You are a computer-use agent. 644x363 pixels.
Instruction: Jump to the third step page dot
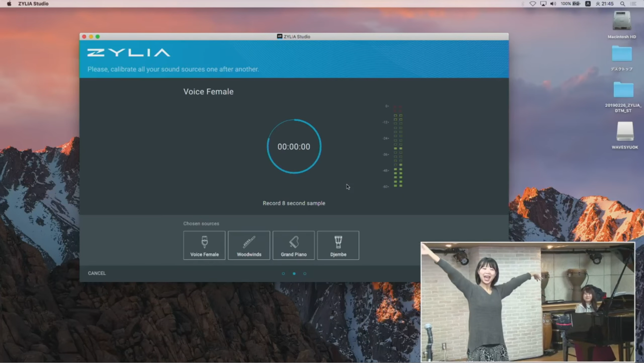305,274
